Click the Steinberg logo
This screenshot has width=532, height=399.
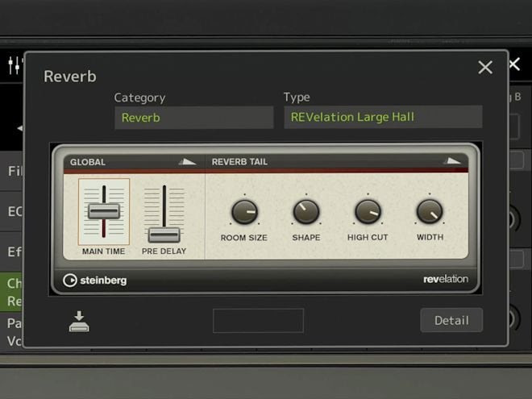(x=94, y=281)
